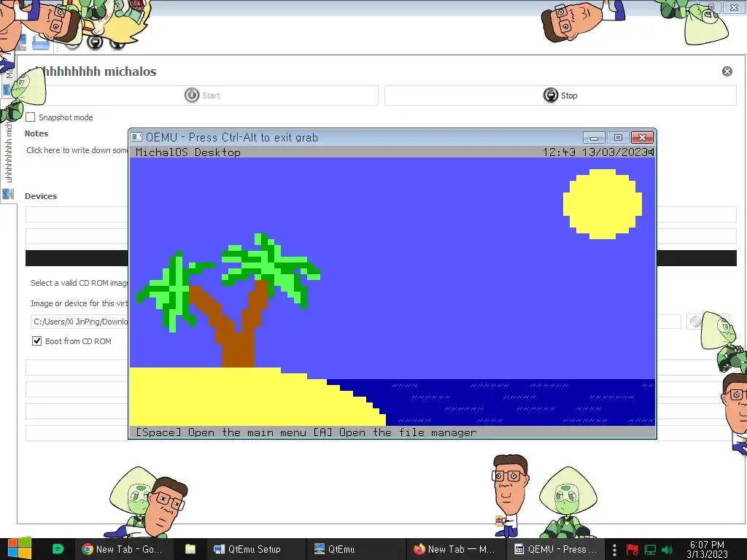Click the greyed-out Start button
Image resolution: width=747 pixels, height=560 pixels.
click(x=203, y=96)
